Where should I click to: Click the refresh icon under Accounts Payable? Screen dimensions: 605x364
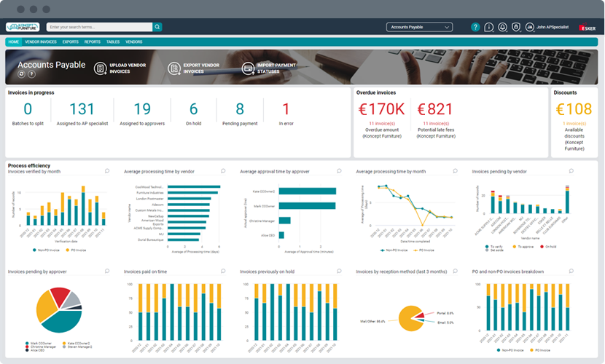[22, 74]
